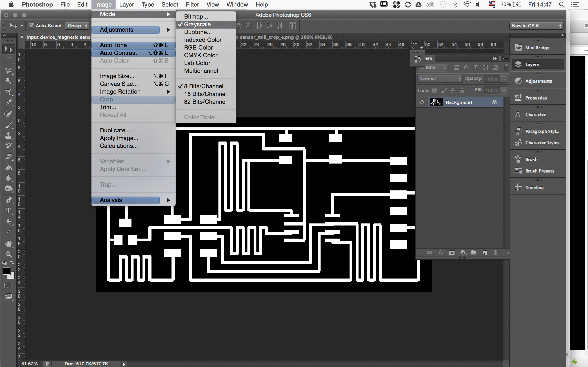Image resolution: width=588 pixels, height=367 pixels.
Task: Open the Character panel button
Action: 535,115
